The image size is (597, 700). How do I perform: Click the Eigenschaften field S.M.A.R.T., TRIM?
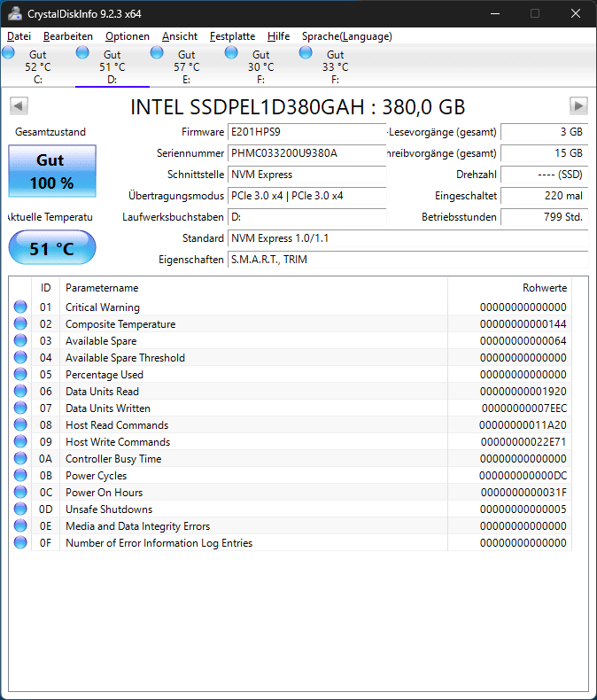(407, 260)
